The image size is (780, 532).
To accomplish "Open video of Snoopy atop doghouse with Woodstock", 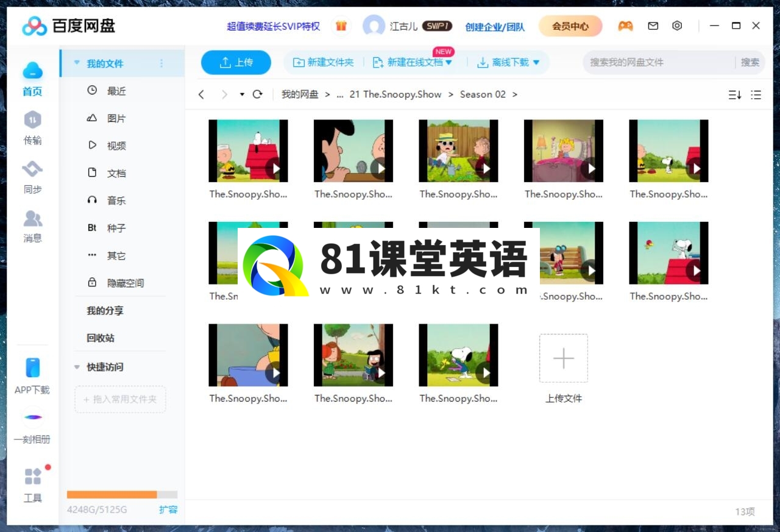I will pyautogui.click(x=668, y=253).
